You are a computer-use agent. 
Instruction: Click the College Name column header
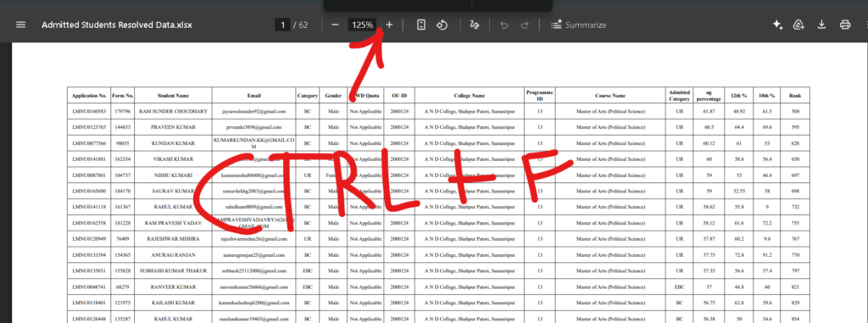tap(470, 95)
